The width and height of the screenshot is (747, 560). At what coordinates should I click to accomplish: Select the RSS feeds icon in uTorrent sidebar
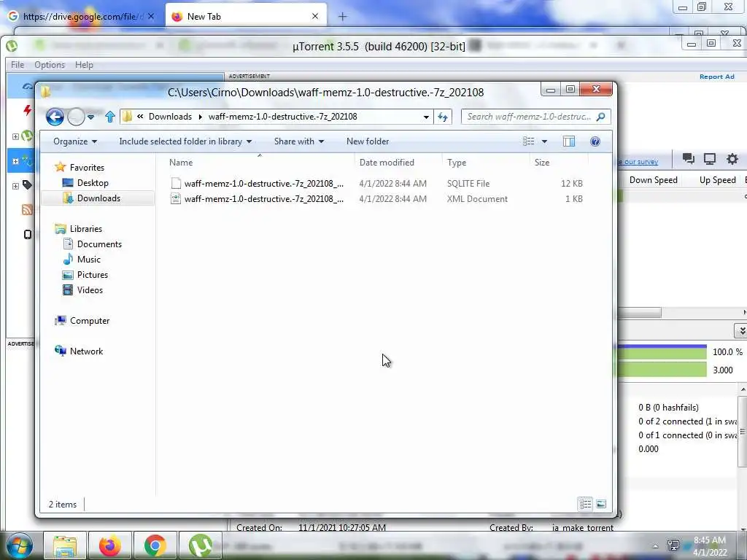click(27, 209)
